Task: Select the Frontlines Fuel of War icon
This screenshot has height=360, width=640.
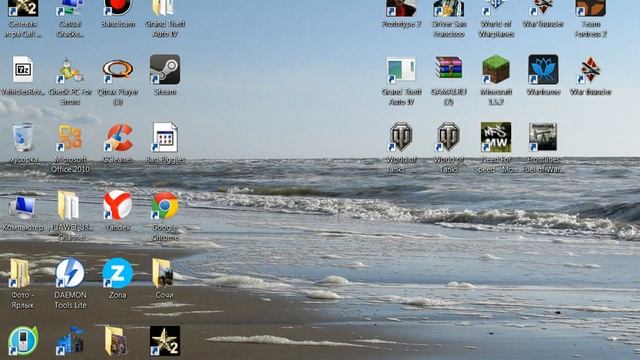Action: pyautogui.click(x=542, y=137)
